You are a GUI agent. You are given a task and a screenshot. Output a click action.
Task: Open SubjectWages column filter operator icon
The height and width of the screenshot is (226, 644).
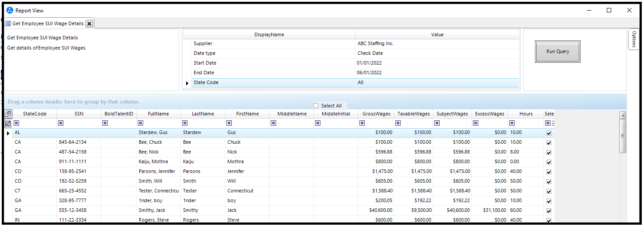click(x=437, y=123)
